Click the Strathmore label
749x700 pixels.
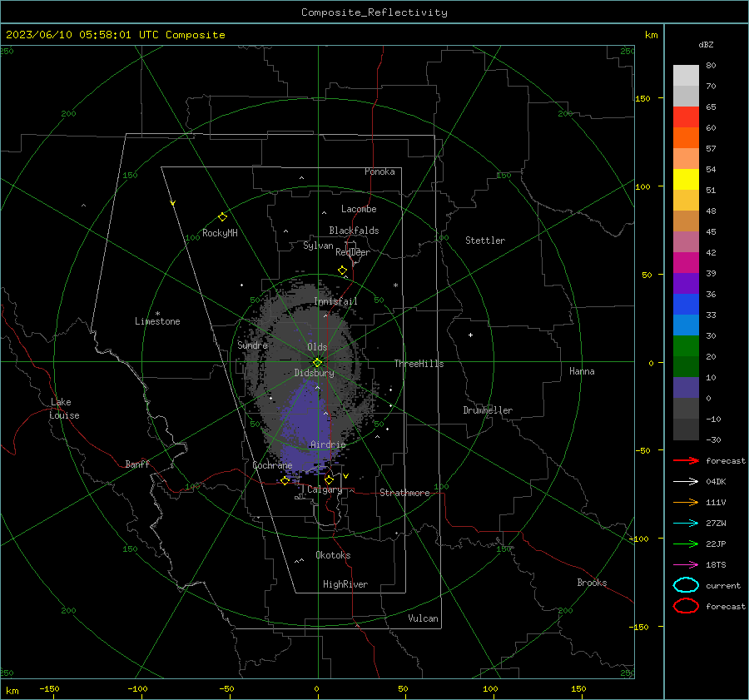404,493
